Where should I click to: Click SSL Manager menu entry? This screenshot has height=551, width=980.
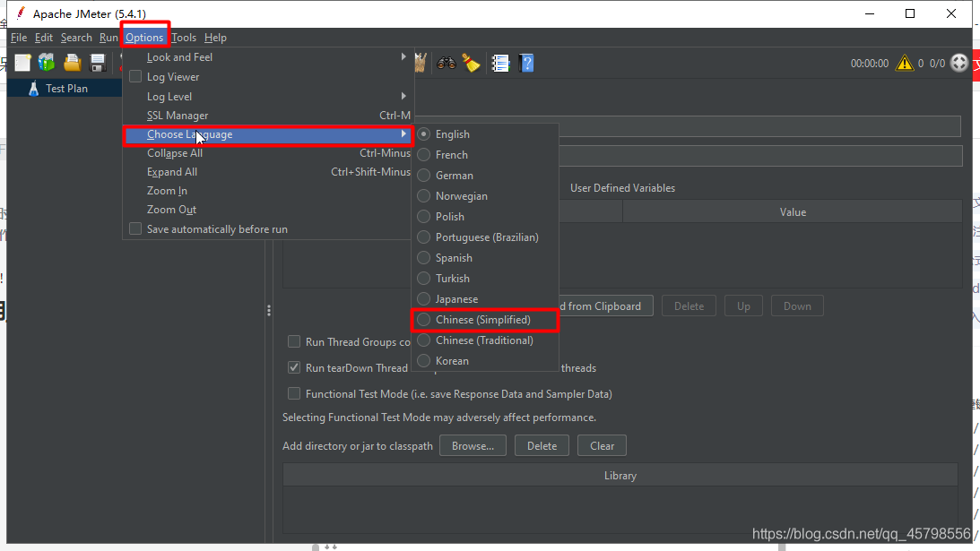[x=268, y=116]
